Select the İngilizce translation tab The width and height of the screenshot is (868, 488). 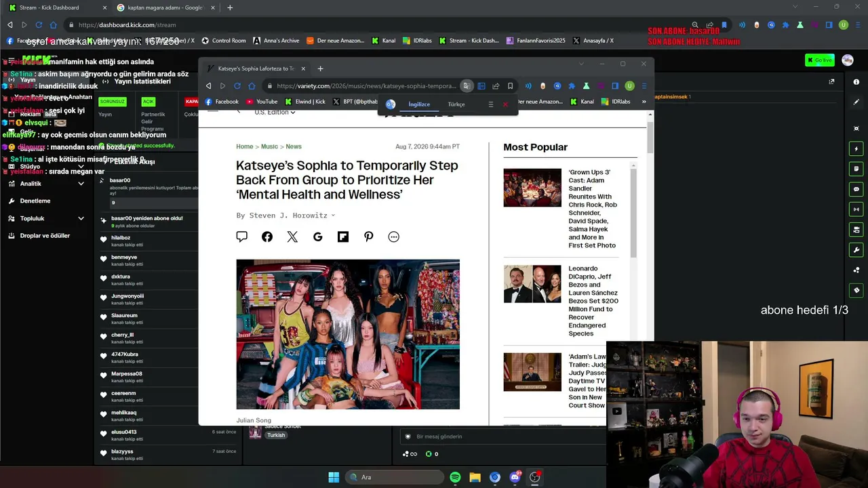point(419,104)
